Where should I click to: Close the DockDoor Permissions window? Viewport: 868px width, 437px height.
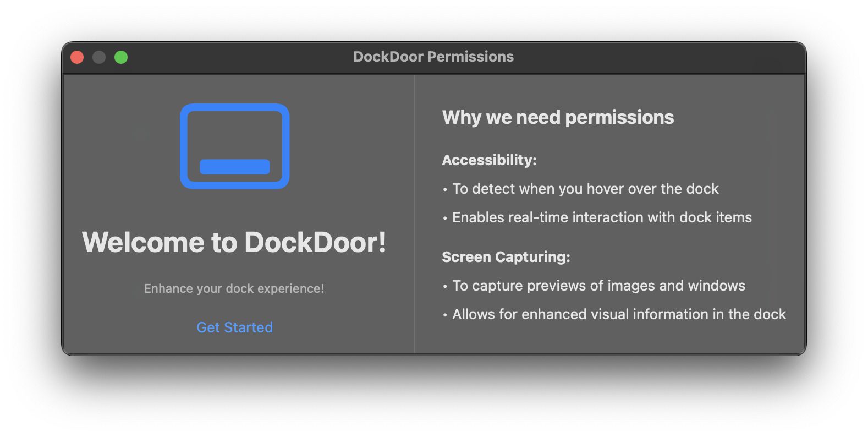(x=77, y=57)
